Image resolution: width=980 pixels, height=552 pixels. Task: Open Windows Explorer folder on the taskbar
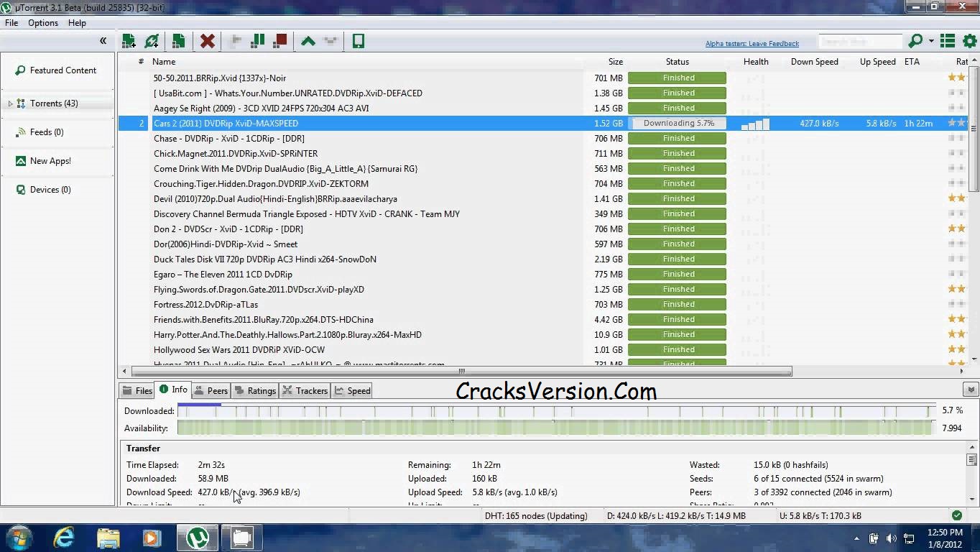pos(108,538)
